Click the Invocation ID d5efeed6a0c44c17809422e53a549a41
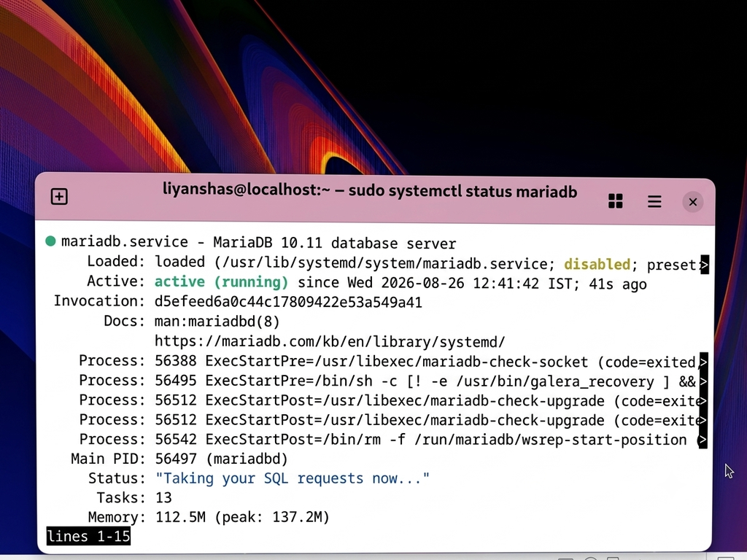747x560 pixels. [x=288, y=303]
